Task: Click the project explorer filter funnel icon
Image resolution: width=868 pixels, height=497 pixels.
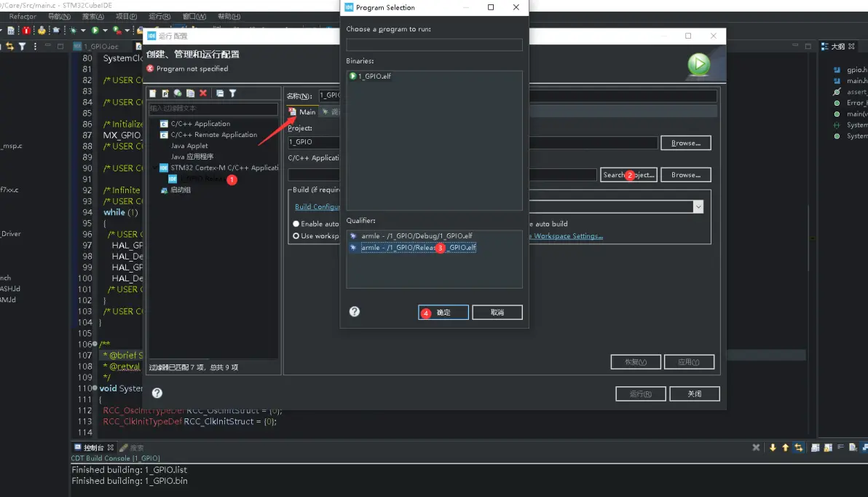Action: click(x=22, y=47)
